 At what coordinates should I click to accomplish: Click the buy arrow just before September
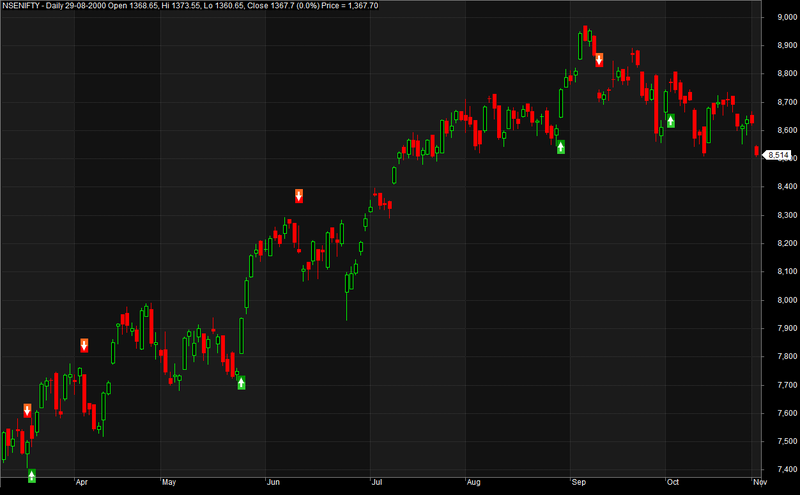pos(561,147)
